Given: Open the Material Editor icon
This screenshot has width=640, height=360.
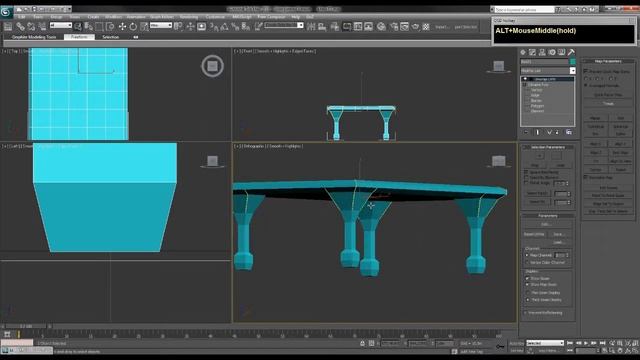Looking at the screenshot, I should click(x=381, y=27).
